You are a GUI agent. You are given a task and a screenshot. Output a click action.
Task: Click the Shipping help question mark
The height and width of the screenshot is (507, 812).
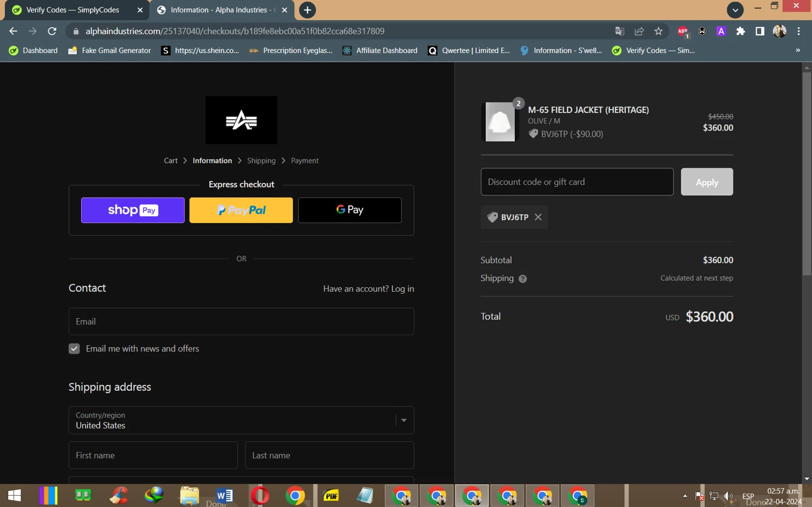coord(522,279)
